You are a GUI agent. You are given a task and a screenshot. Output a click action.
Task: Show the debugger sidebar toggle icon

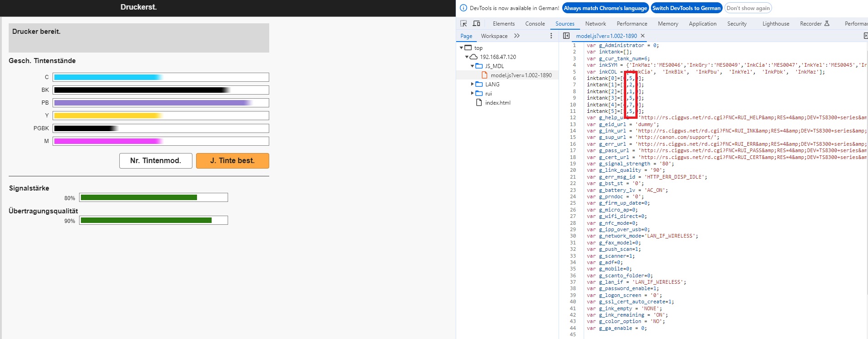tap(865, 36)
